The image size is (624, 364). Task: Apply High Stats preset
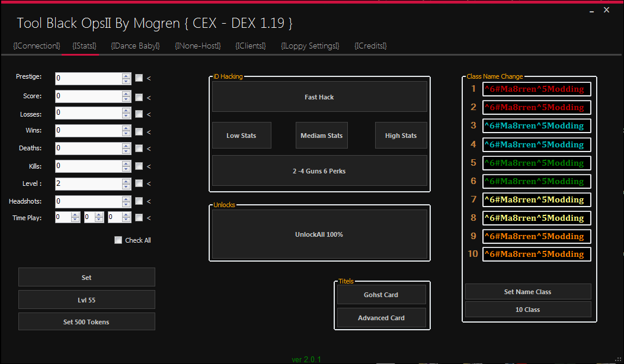click(401, 136)
